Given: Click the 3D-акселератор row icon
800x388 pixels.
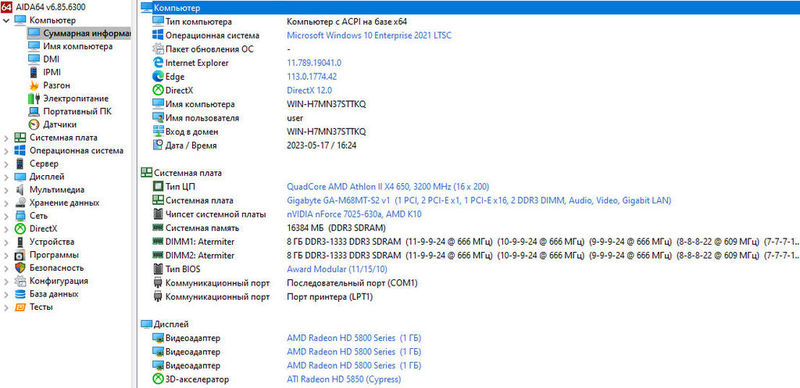Looking at the screenshot, I should coord(158,379).
